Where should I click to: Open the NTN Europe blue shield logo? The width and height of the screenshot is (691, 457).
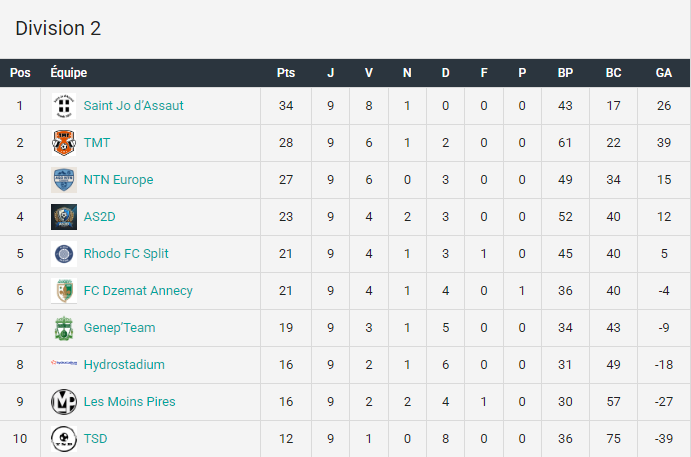tap(64, 180)
